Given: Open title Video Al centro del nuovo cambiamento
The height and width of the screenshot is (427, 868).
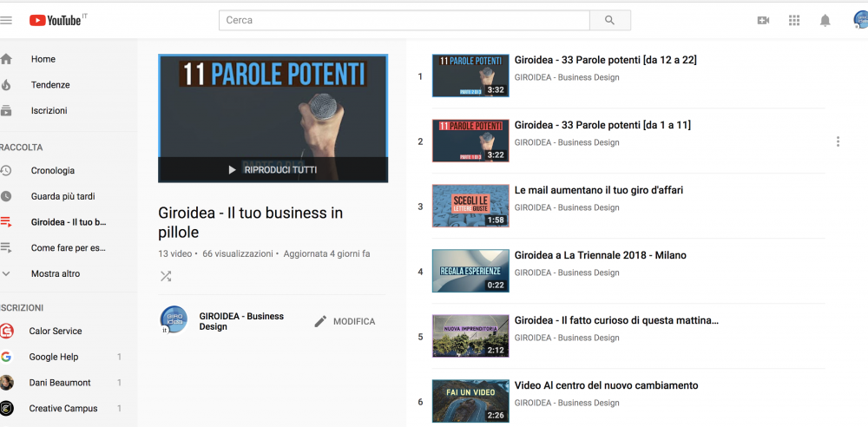Looking at the screenshot, I should point(607,385).
